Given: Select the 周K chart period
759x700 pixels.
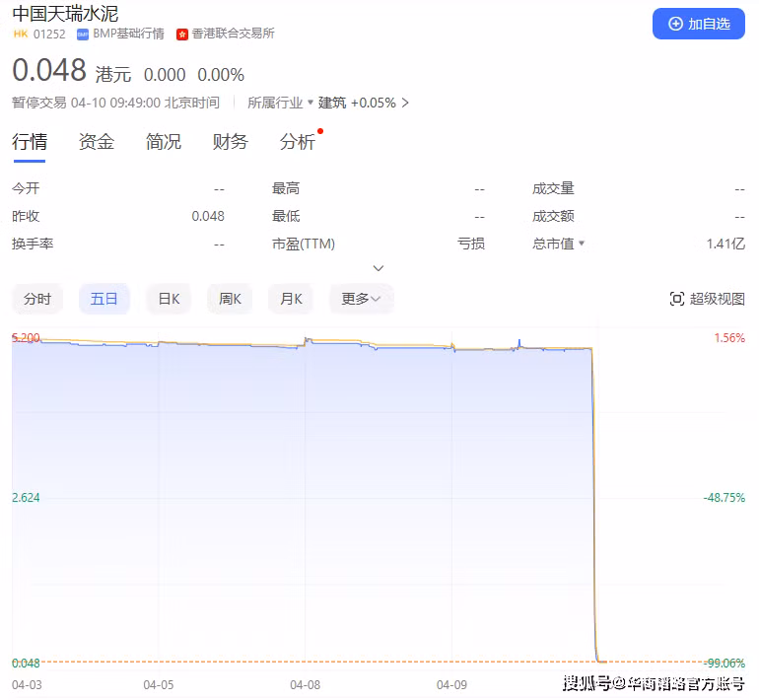Looking at the screenshot, I should click(230, 299).
